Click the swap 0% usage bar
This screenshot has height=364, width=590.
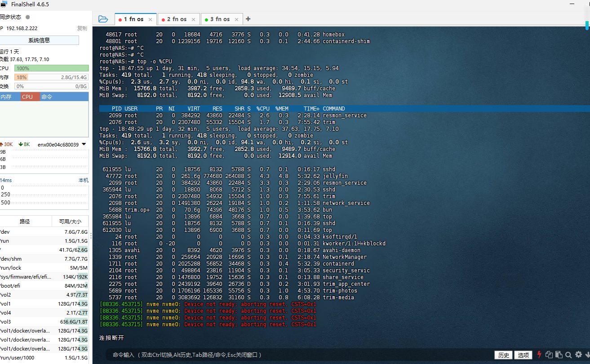tap(51, 86)
